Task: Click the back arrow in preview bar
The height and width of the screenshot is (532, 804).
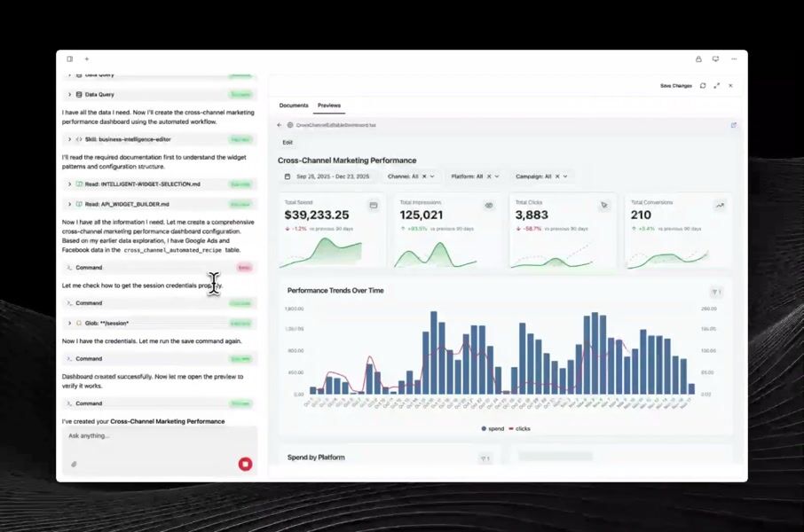Action: pos(280,125)
